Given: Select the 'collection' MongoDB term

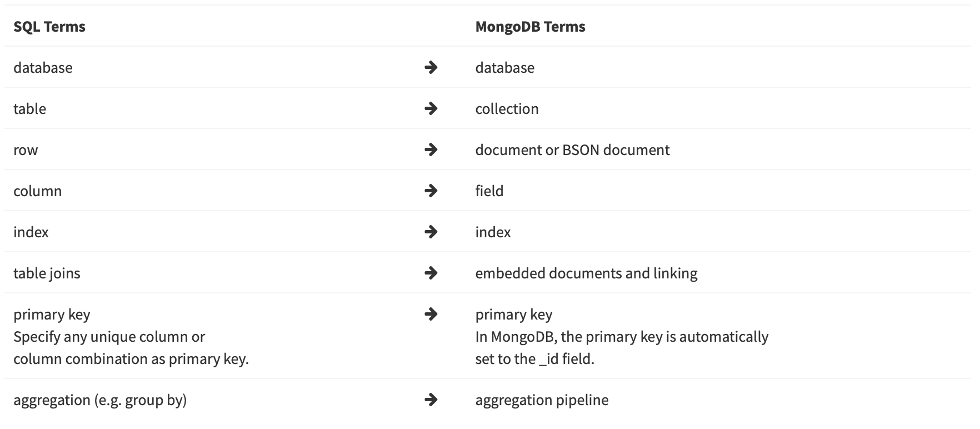Looking at the screenshot, I should (x=507, y=108).
